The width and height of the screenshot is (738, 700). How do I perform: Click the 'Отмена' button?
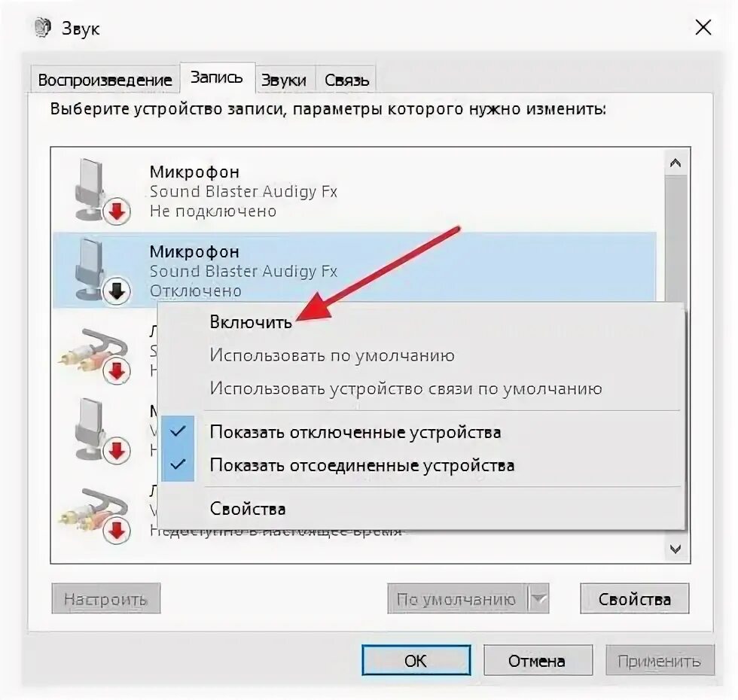[537, 661]
